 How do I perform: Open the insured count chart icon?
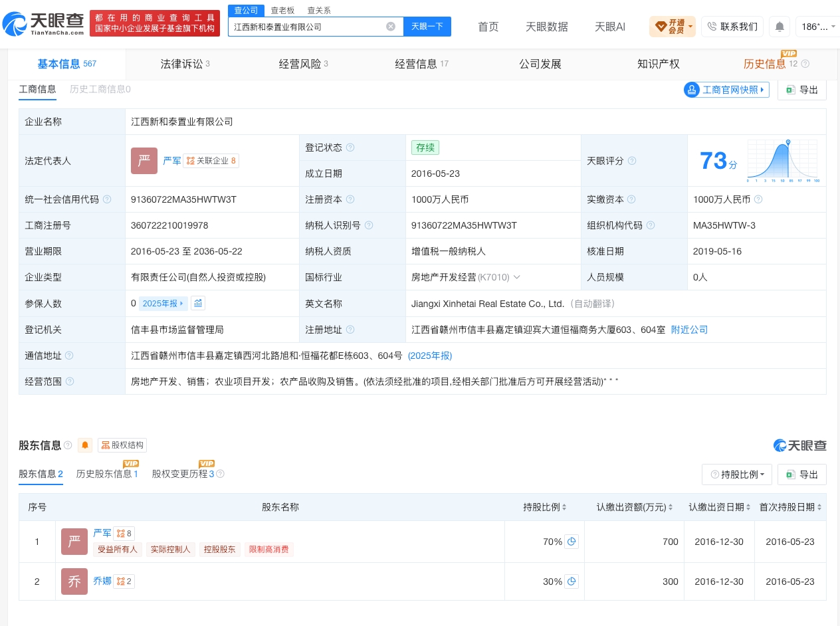pyautogui.click(x=198, y=303)
